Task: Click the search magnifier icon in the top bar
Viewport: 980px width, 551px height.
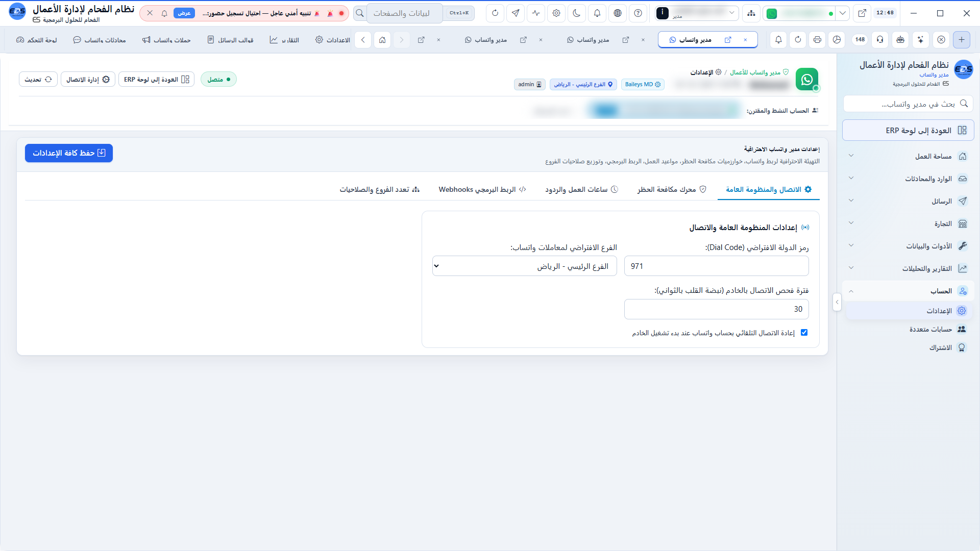Action: [360, 13]
